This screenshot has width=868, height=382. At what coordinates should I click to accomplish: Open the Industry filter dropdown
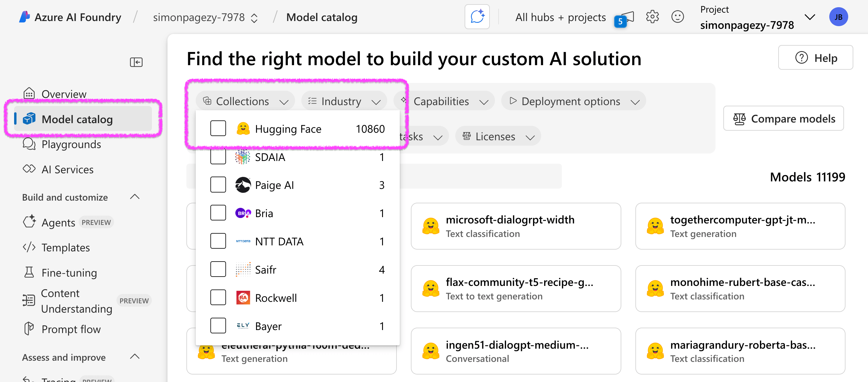[x=344, y=101]
